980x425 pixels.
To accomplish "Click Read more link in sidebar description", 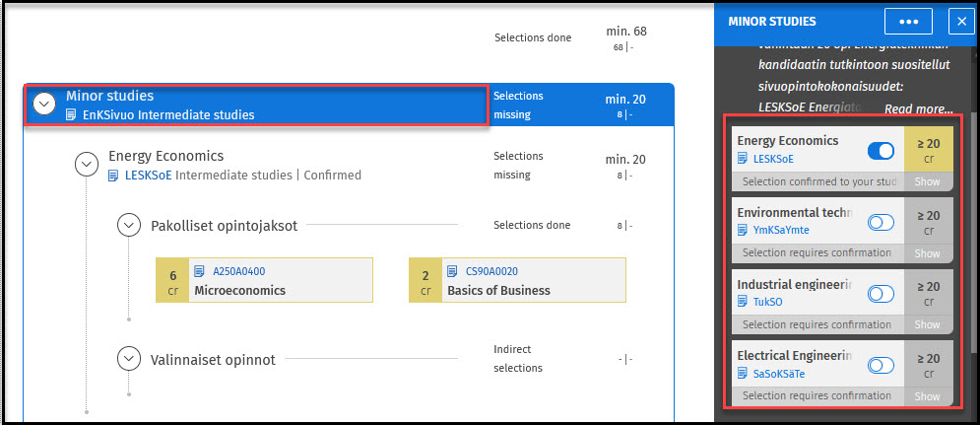I will point(918,108).
